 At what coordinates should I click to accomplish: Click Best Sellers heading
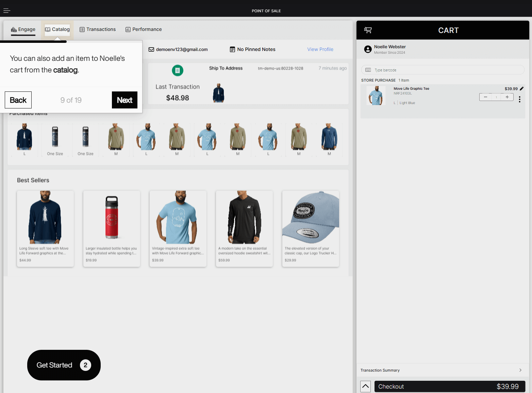pyautogui.click(x=33, y=180)
